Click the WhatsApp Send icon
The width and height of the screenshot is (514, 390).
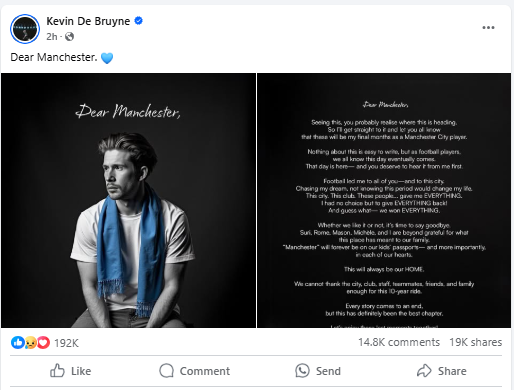pyautogui.click(x=302, y=371)
